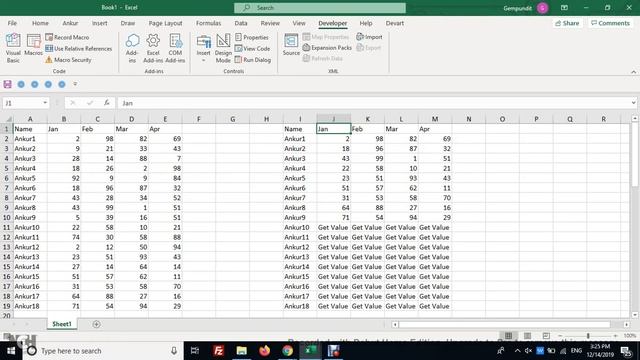Viewport: 640px width, 360px height.
Task: Open Excel Add-ins
Action: point(153,48)
